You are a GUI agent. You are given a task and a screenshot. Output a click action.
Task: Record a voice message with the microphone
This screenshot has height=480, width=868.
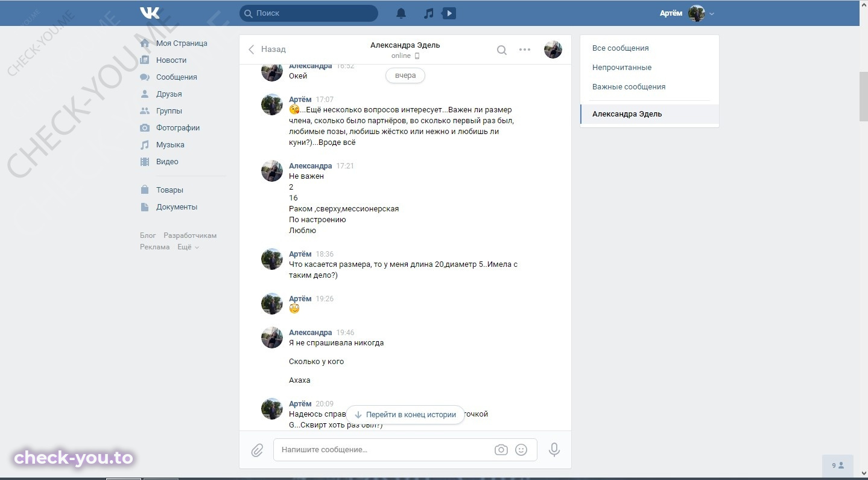[554, 450]
